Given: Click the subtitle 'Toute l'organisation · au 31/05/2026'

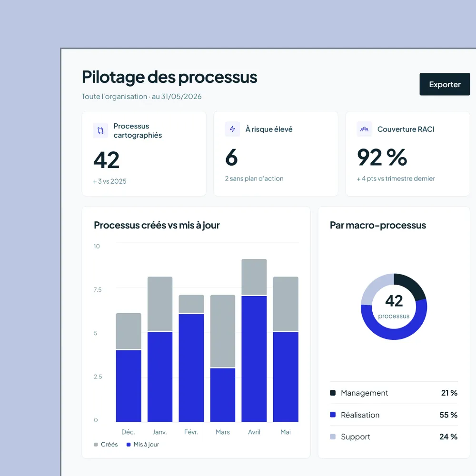Looking at the screenshot, I should [x=141, y=96].
